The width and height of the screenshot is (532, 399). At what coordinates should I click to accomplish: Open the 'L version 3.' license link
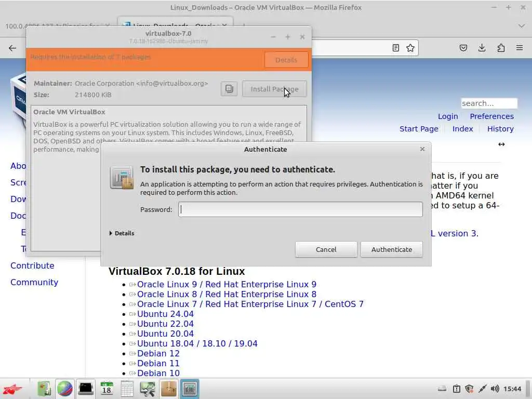pyautogui.click(x=455, y=233)
